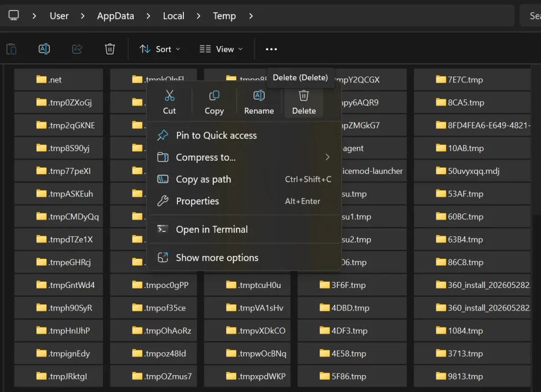Click the trash Delete icon in toolbar
This screenshot has height=392, width=541.
[110, 49]
